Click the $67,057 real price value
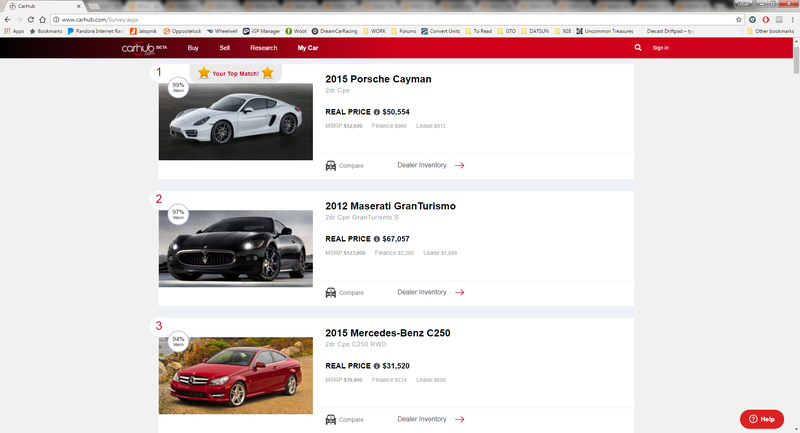 396,239
